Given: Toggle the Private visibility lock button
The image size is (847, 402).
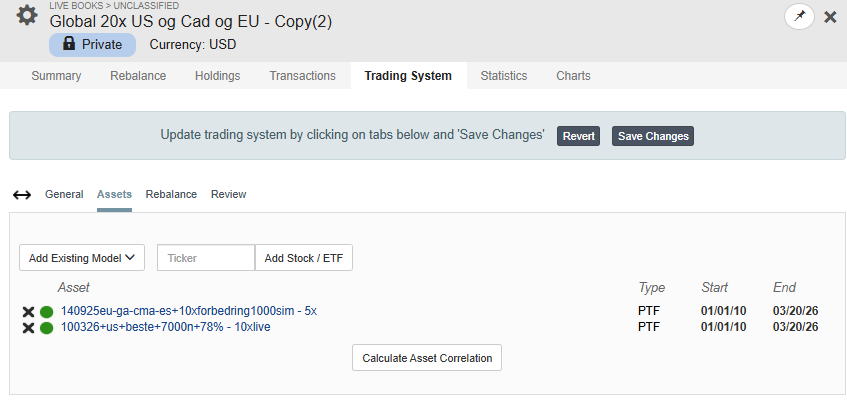Looking at the screenshot, I should click(92, 44).
